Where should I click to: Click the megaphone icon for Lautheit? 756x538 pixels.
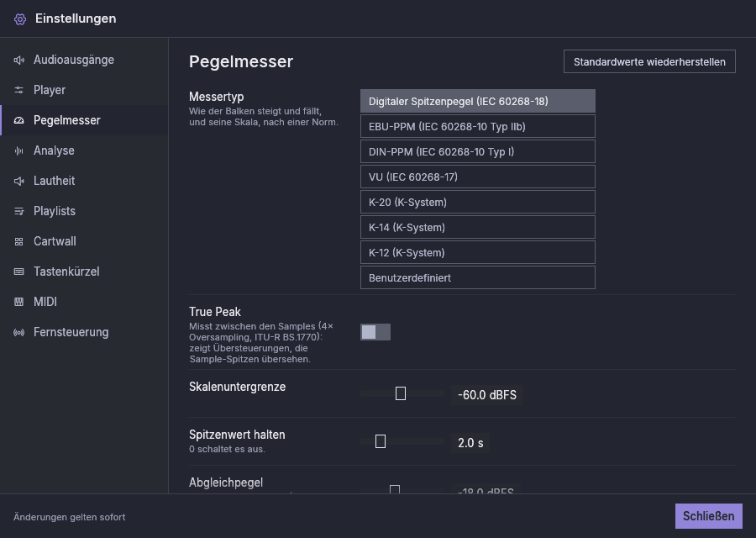(x=18, y=181)
